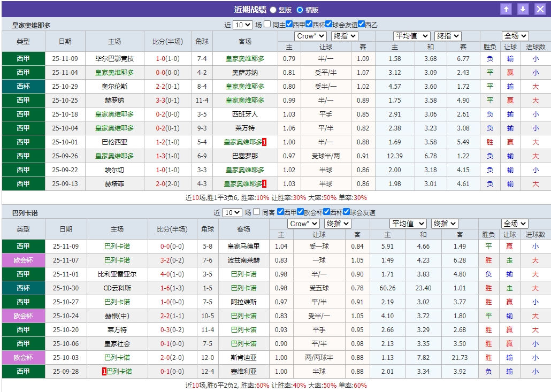The height and width of the screenshot is (392, 551).
Task: Enable the 同主 checkbox for 皇家奥维耶多
Action: click(266, 24)
